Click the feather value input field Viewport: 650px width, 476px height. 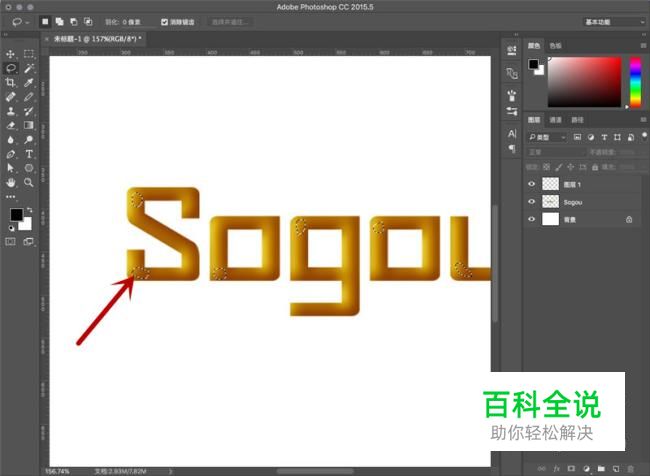click(137, 22)
